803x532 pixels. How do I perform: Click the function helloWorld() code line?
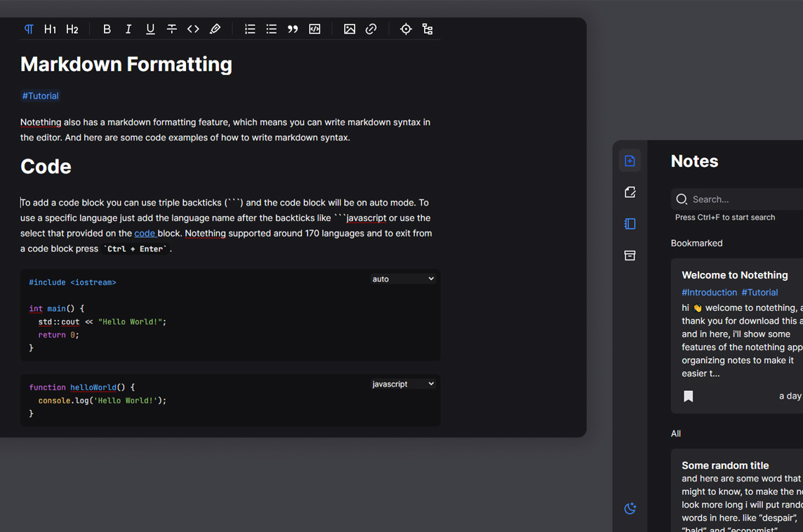[82, 387]
